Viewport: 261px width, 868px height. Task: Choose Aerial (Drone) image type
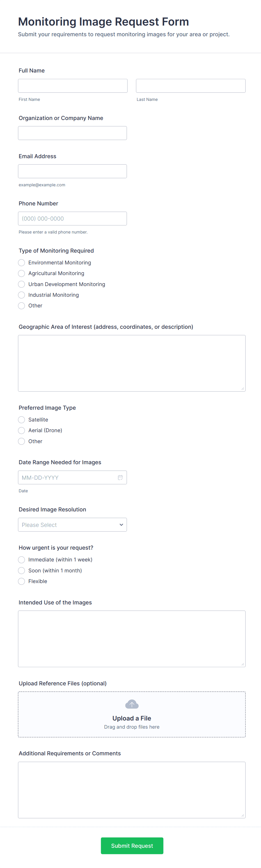[22, 430]
